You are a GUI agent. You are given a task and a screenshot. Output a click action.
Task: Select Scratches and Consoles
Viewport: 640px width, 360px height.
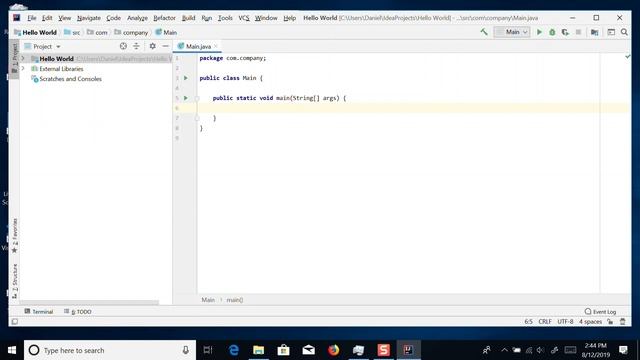[70, 79]
